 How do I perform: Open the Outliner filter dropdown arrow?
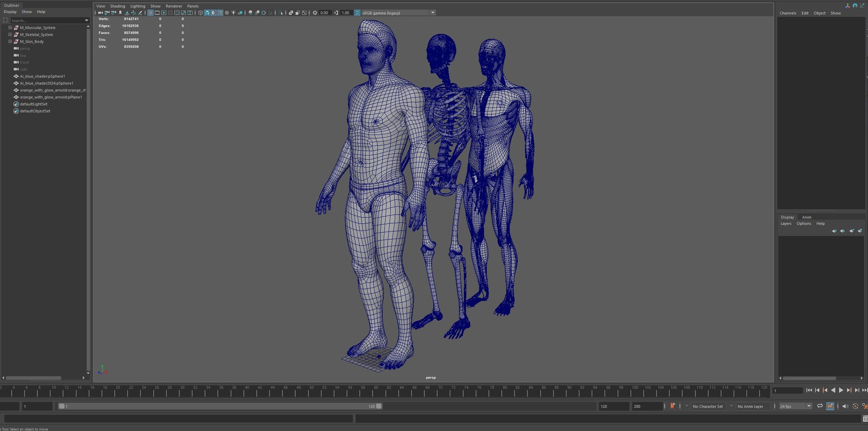tap(86, 20)
